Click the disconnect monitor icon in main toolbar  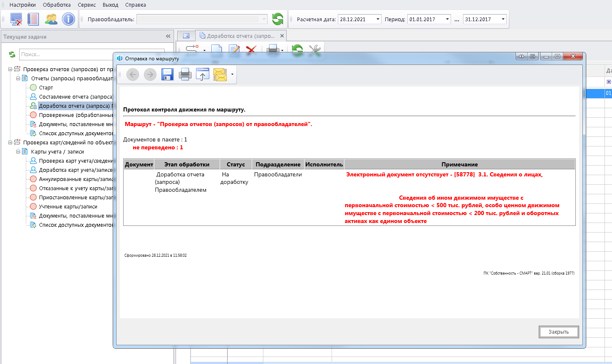pyautogui.click(x=16, y=19)
